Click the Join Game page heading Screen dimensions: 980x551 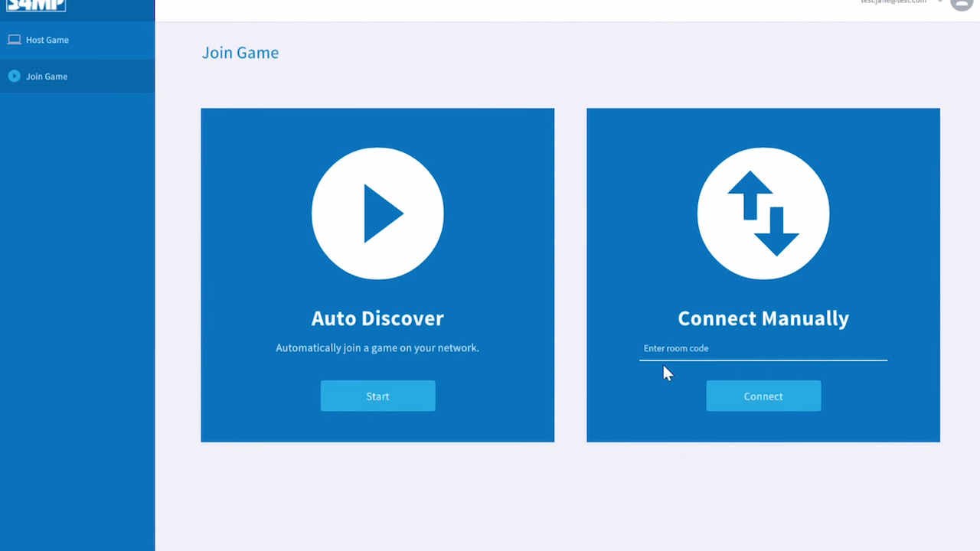(x=240, y=53)
